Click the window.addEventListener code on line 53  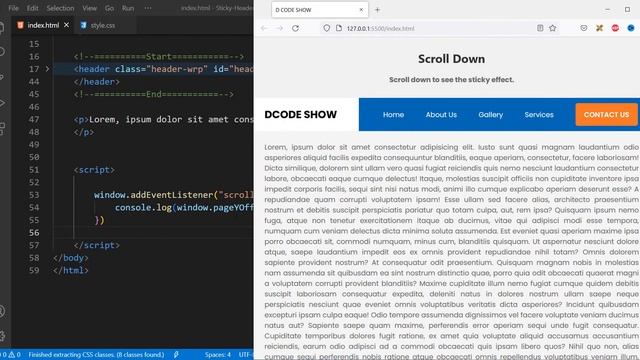[173, 195]
